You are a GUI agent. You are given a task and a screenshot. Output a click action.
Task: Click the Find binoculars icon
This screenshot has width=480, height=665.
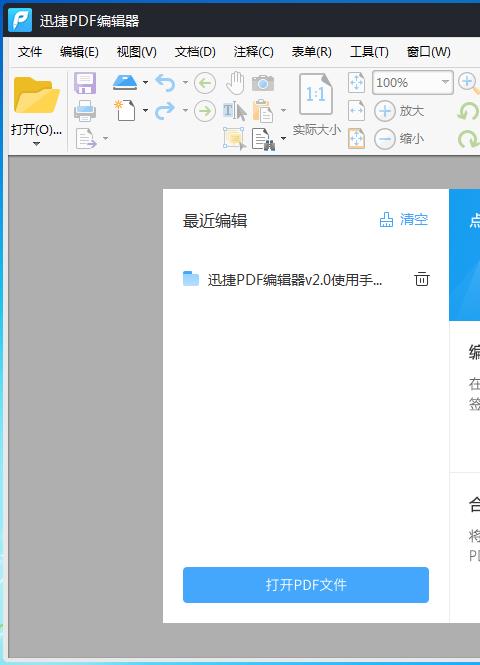[263, 139]
